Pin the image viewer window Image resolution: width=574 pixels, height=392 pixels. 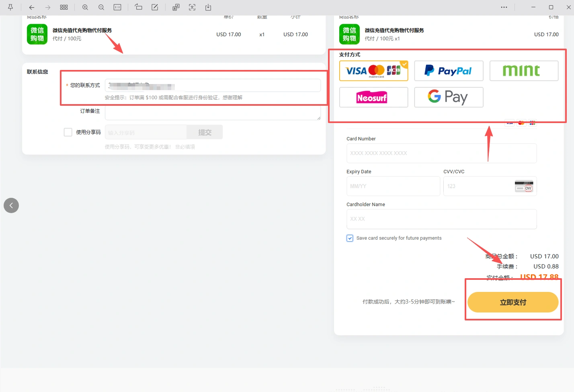pyautogui.click(x=10, y=7)
